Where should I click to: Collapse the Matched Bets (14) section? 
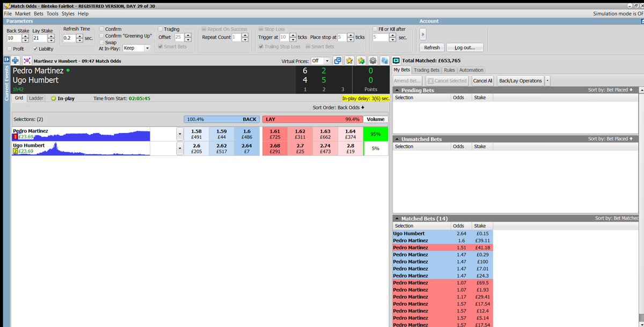click(397, 219)
